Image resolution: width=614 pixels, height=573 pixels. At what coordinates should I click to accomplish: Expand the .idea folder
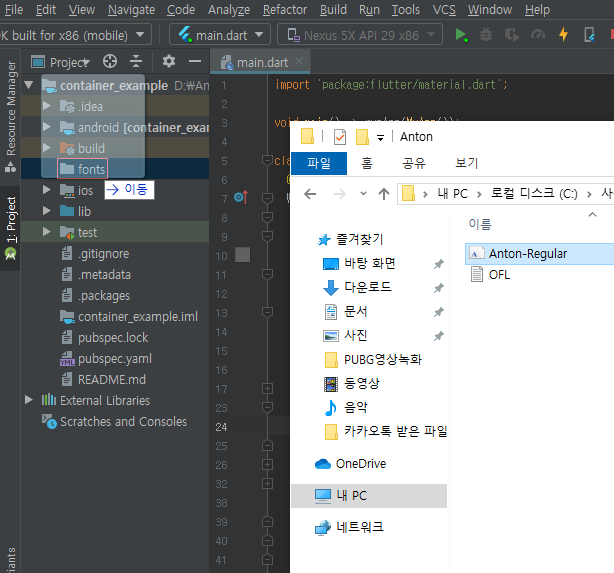(46, 106)
